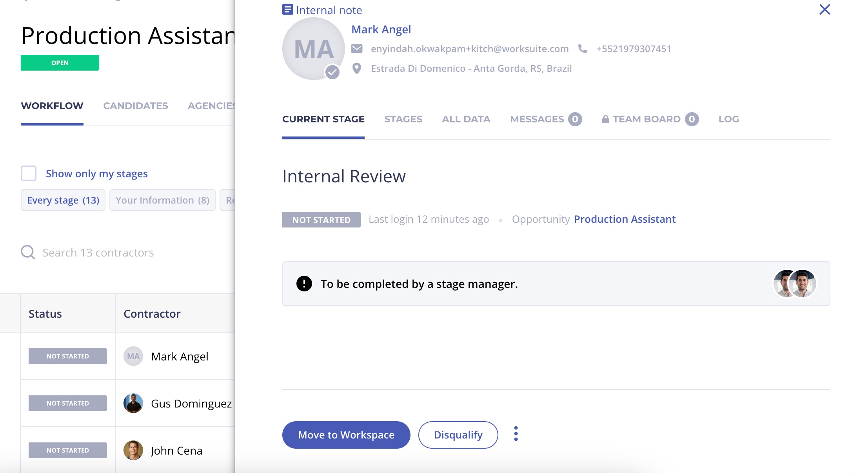
Task: Close the contractor detail panel
Action: click(824, 9)
